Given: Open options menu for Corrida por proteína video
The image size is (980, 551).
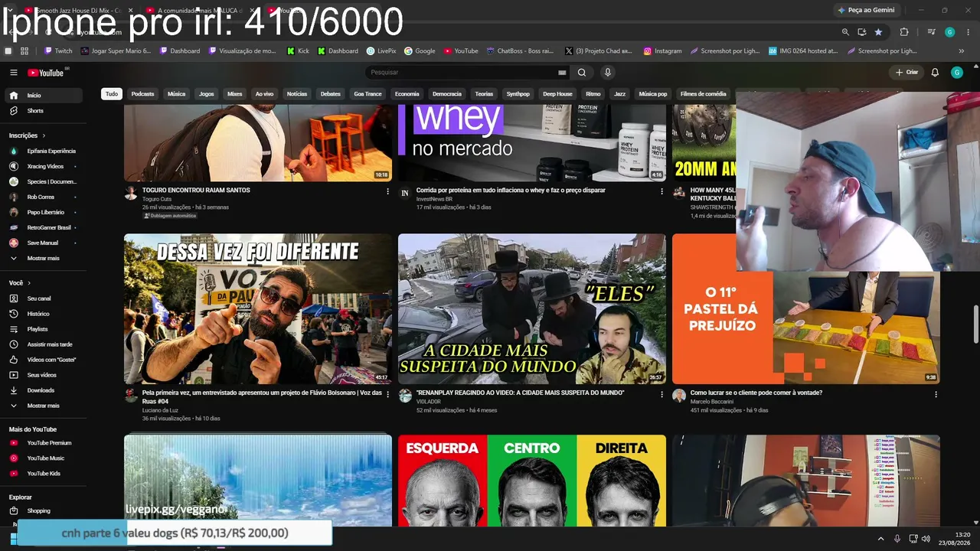Looking at the screenshot, I should point(662,191).
